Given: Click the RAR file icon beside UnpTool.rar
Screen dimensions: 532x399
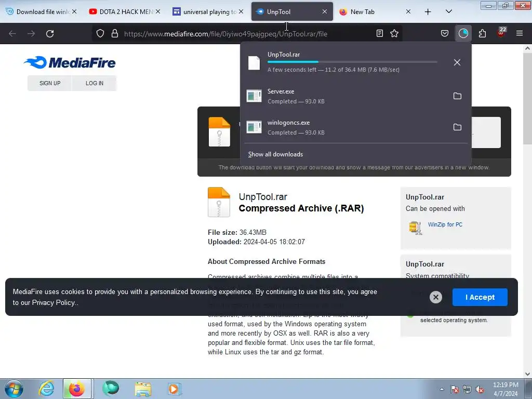Looking at the screenshot, I should click(x=219, y=202).
